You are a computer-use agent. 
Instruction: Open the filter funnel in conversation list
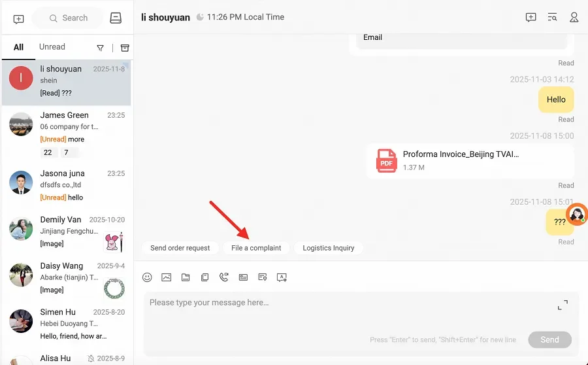101,48
